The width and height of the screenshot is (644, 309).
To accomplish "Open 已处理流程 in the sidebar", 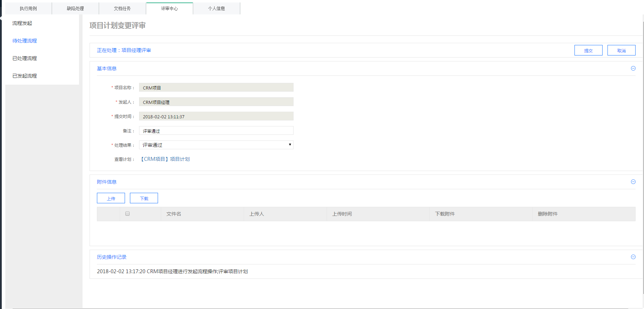I will point(25,58).
